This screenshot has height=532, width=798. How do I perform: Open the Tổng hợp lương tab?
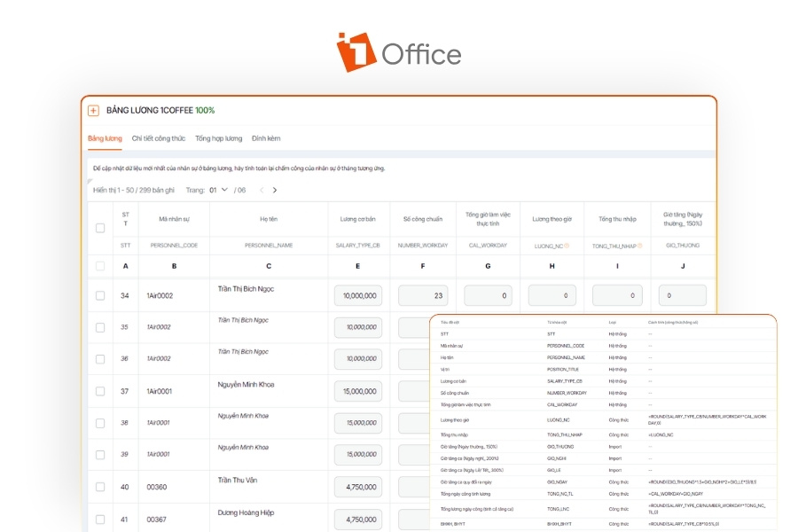(x=218, y=138)
